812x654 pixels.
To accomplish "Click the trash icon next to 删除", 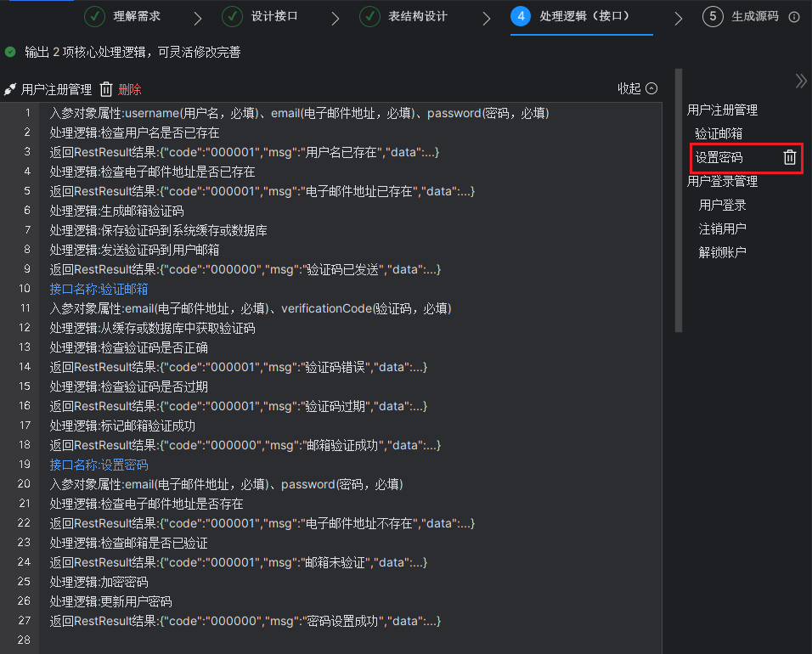I will coord(106,89).
